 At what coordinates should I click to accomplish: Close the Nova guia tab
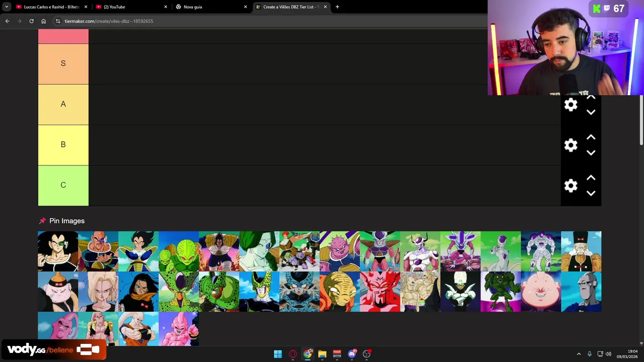point(246,7)
